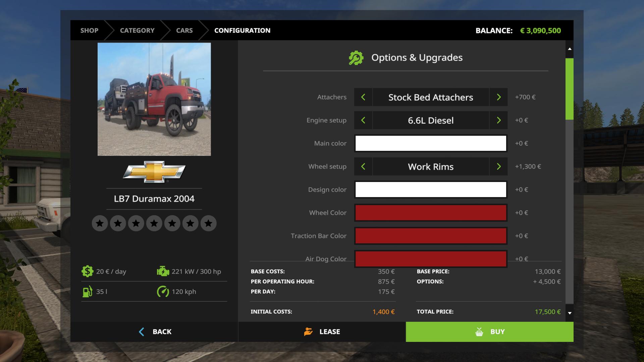Click the last rating star
Viewport: 644px width, 362px height.
208,223
